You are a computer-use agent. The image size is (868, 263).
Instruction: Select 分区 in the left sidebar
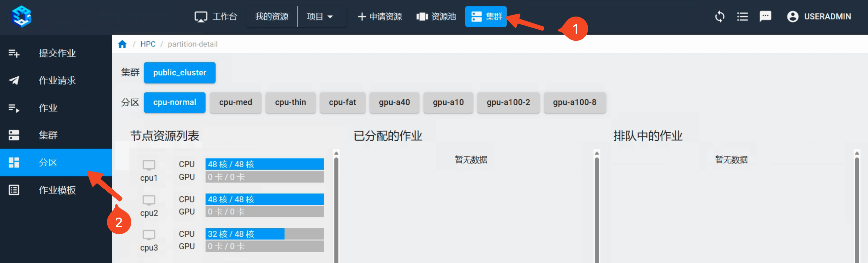pyautogui.click(x=56, y=162)
